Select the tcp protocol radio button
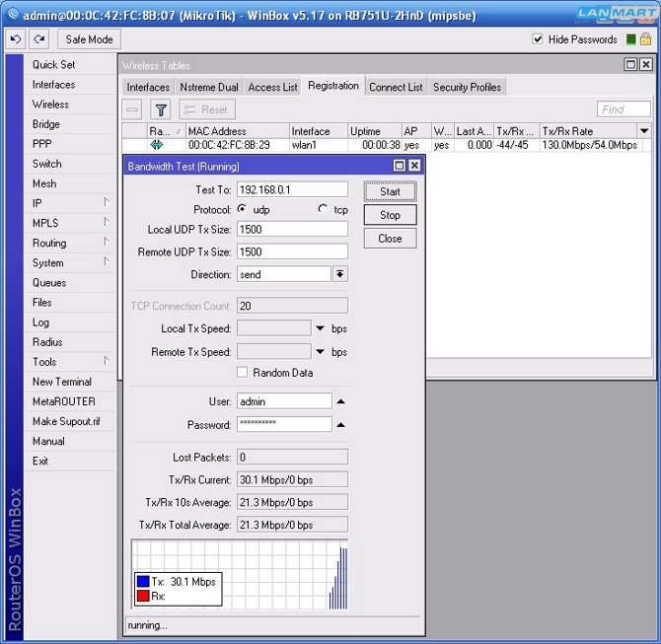This screenshot has width=661, height=644. click(323, 209)
